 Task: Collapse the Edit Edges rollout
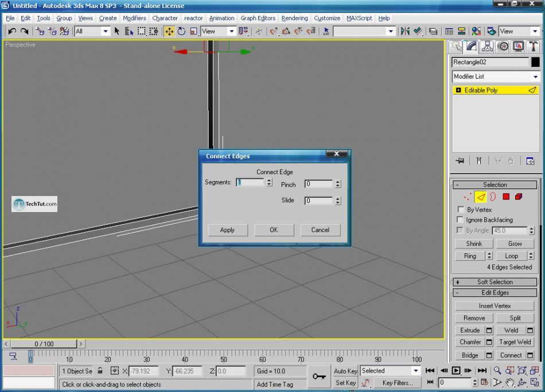[x=495, y=293]
